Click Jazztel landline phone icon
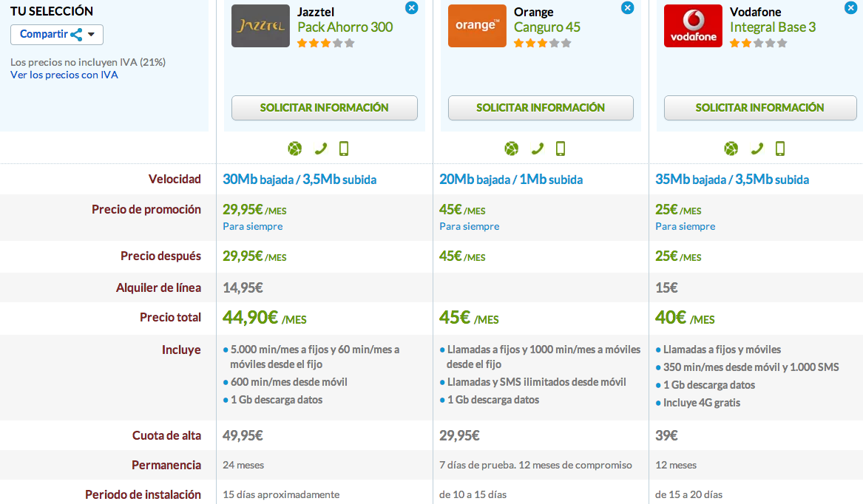This screenshot has width=863, height=504. click(320, 149)
